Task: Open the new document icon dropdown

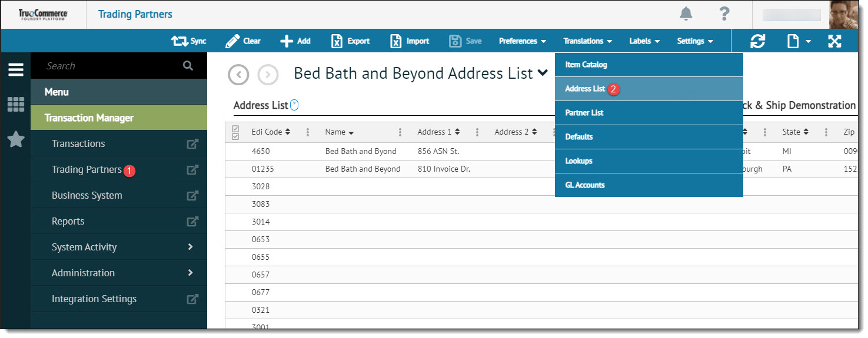Action: (x=799, y=41)
